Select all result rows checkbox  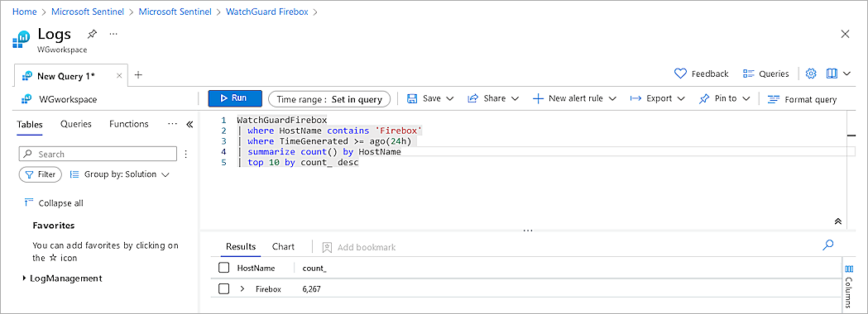tap(223, 268)
